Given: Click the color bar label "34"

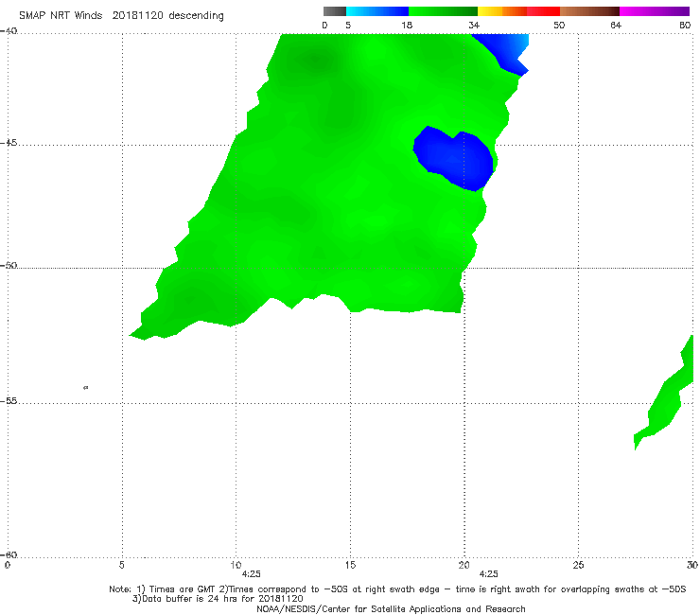Looking at the screenshot, I should (x=474, y=26).
